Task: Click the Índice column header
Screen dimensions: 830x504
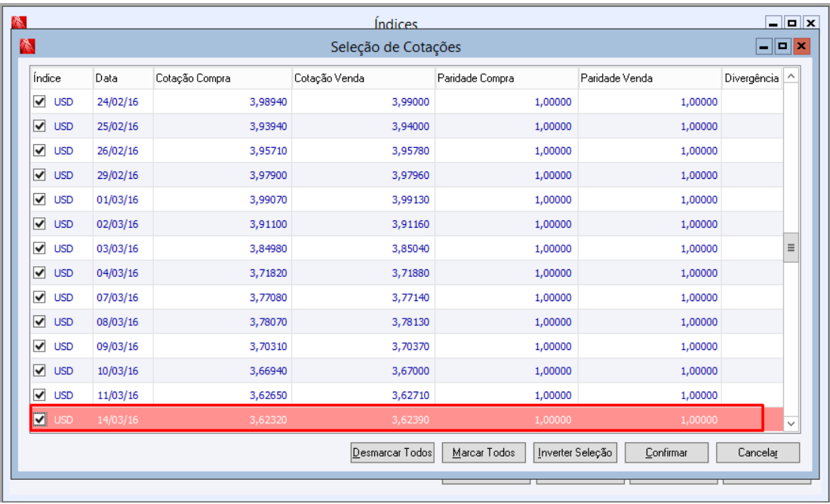Action: [62, 78]
